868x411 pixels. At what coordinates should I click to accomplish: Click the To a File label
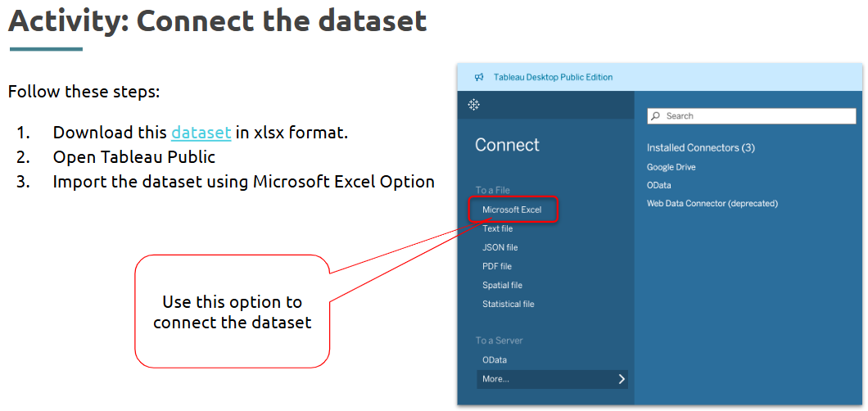(x=492, y=190)
